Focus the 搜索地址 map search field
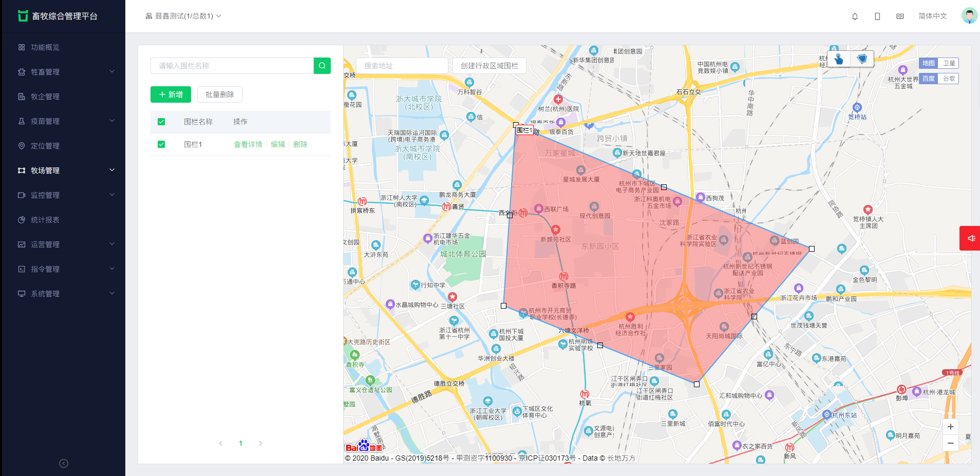The width and height of the screenshot is (980, 476). tap(402, 66)
